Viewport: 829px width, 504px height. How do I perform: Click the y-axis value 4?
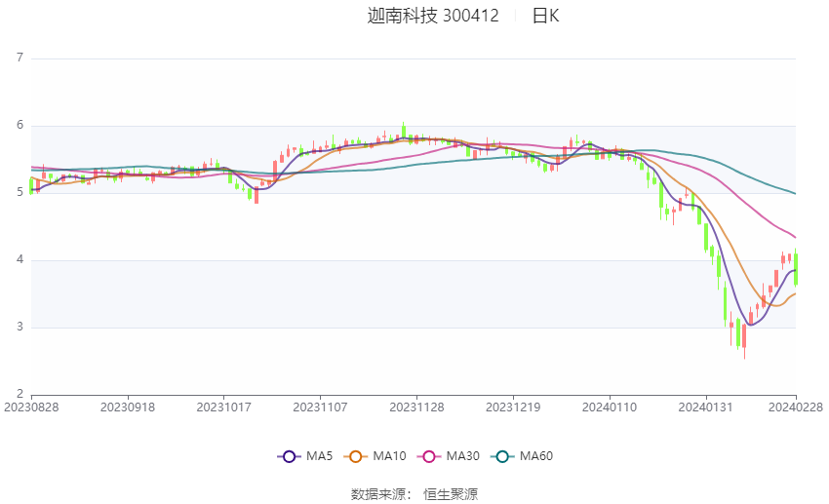click(20, 259)
